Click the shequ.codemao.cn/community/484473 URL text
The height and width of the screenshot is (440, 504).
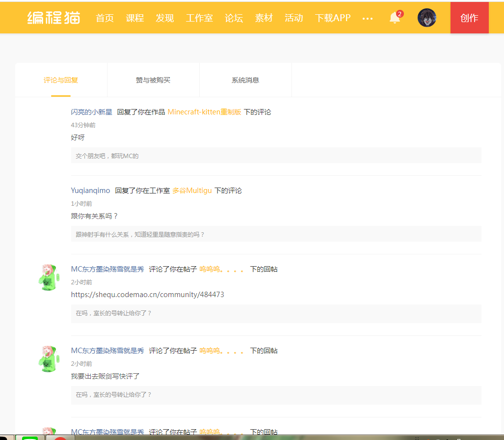pos(148,294)
